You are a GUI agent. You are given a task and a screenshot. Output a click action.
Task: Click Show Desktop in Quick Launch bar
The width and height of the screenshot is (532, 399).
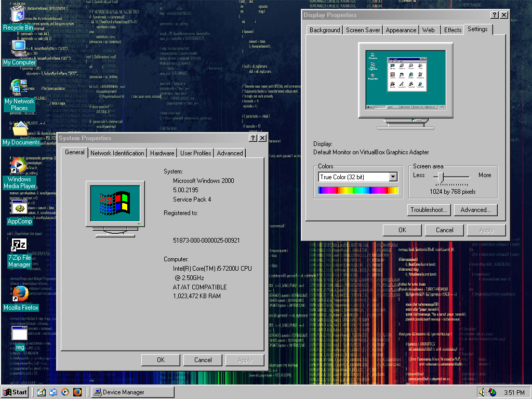(x=42, y=392)
